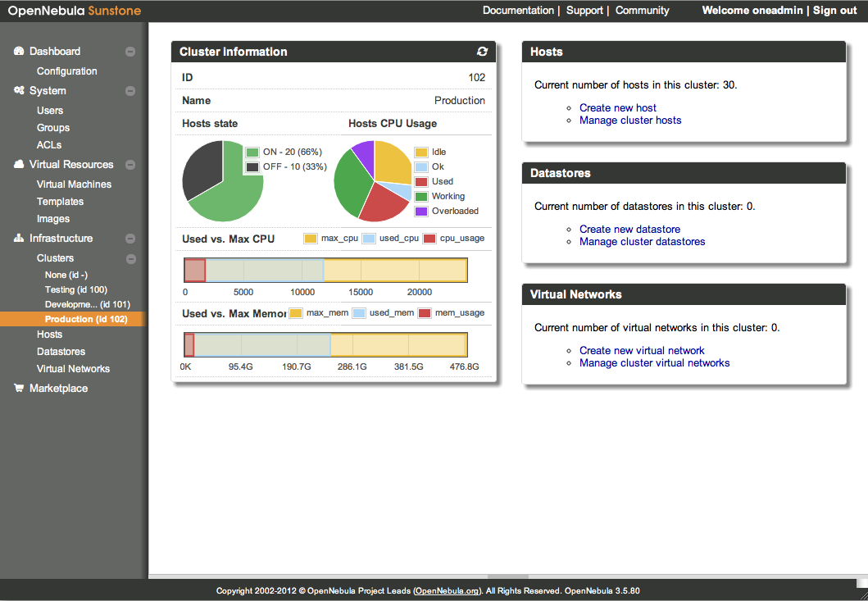This screenshot has width=868, height=601.
Task: Select Testing (id 100) cluster
Action: click(x=75, y=289)
